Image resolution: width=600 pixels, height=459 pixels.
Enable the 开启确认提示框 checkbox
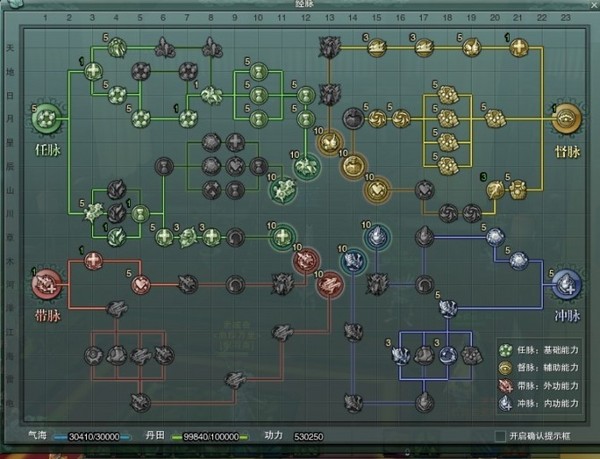tap(501, 436)
